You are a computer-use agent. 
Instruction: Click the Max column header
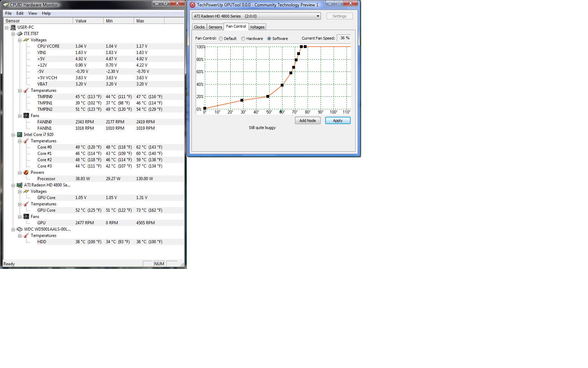coord(149,21)
